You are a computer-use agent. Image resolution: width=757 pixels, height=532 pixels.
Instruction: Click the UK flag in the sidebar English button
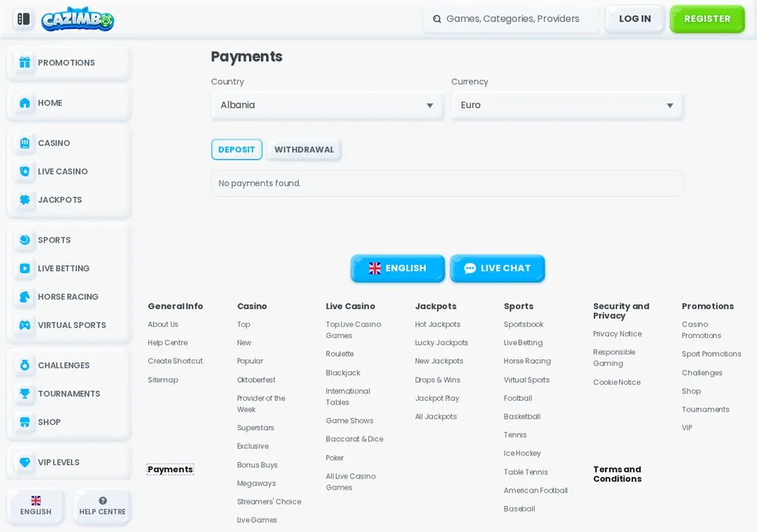pyautogui.click(x=35, y=500)
